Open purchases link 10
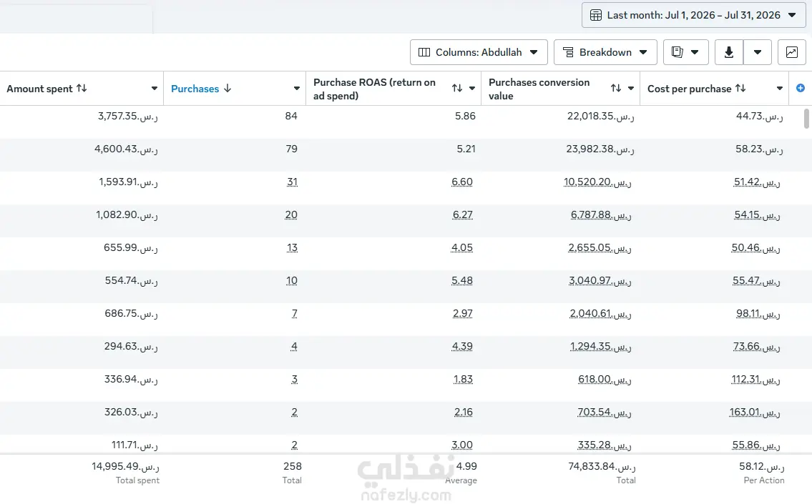This screenshot has height=504, width=812. (x=292, y=280)
